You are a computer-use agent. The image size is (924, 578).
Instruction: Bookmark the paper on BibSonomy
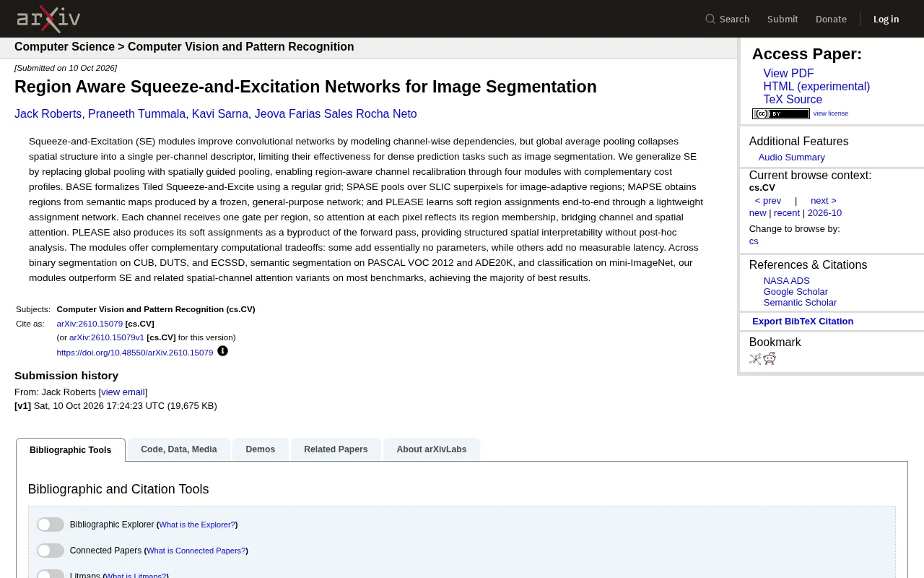click(755, 358)
